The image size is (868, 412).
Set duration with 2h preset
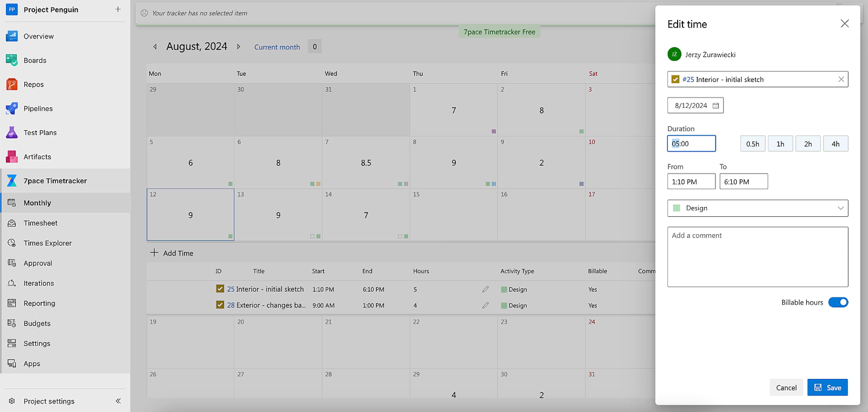[808, 144]
